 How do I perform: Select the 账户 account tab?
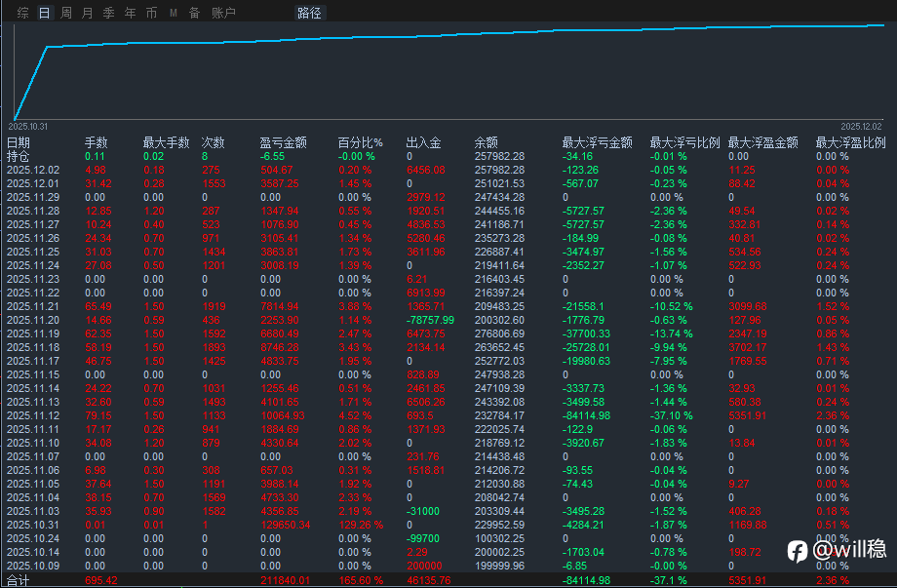[x=223, y=13]
